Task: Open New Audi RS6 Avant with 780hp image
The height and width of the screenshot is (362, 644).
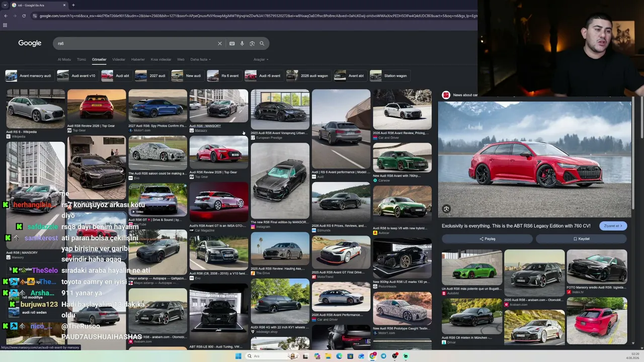Action: [x=402, y=157]
